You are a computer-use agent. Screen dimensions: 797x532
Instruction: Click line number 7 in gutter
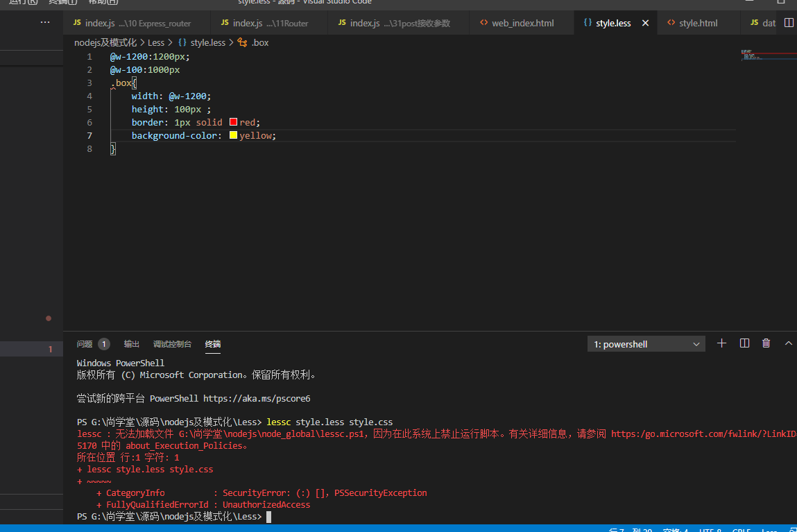coord(89,136)
